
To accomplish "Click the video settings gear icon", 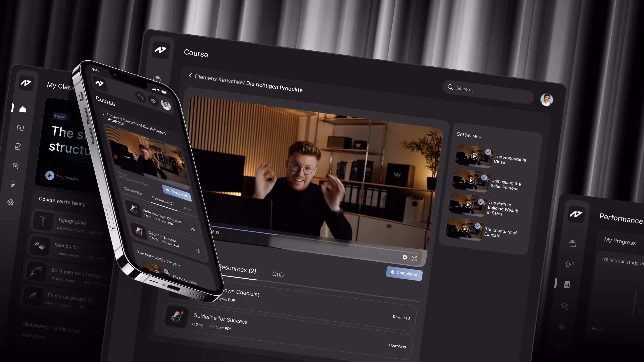I will [x=405, y=257].
